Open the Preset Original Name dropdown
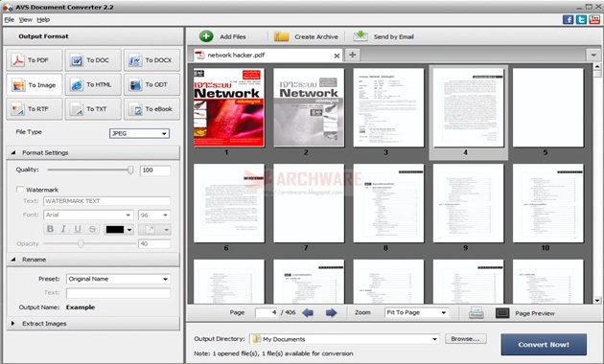 [118, 279]
